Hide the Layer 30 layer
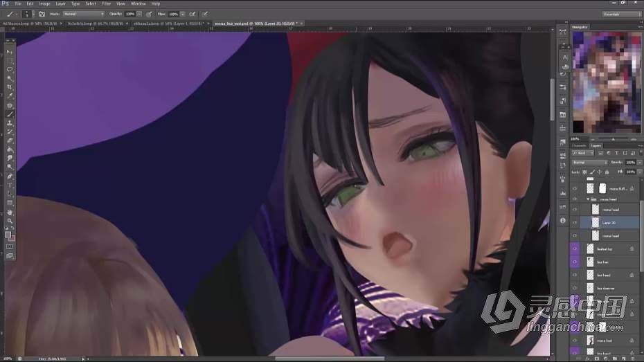This screenshot has width=644, height=362. 574,223
